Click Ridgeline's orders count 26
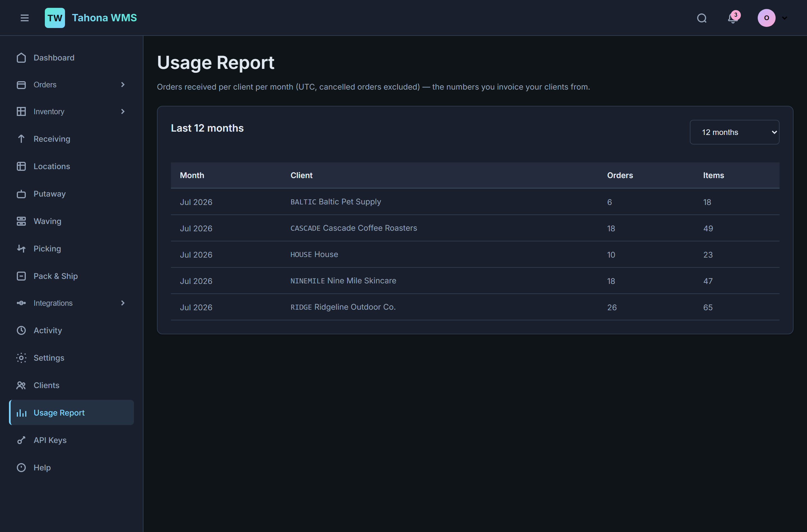 click(x=612, y=307)
